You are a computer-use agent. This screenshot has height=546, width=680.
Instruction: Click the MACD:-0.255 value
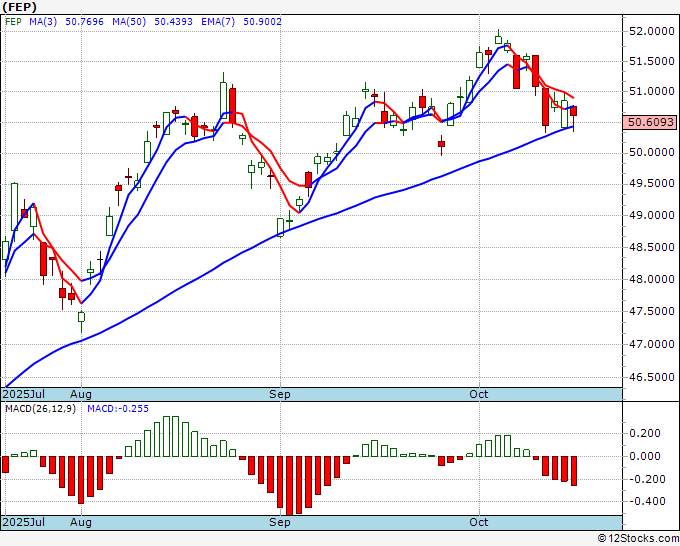[118, 409]
